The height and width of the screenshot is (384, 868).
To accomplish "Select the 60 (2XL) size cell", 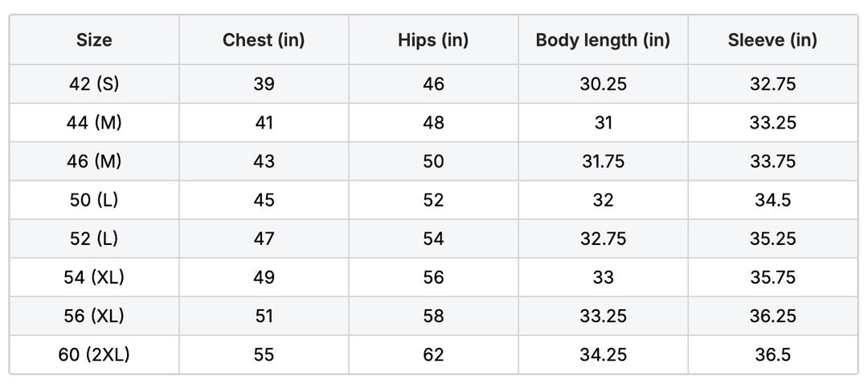I will click(94, 354).
